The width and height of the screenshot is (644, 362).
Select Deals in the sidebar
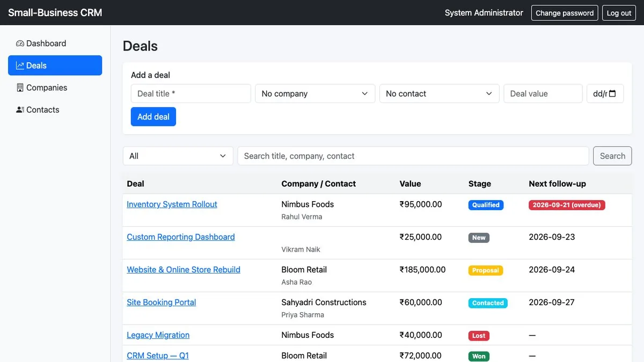55,65
